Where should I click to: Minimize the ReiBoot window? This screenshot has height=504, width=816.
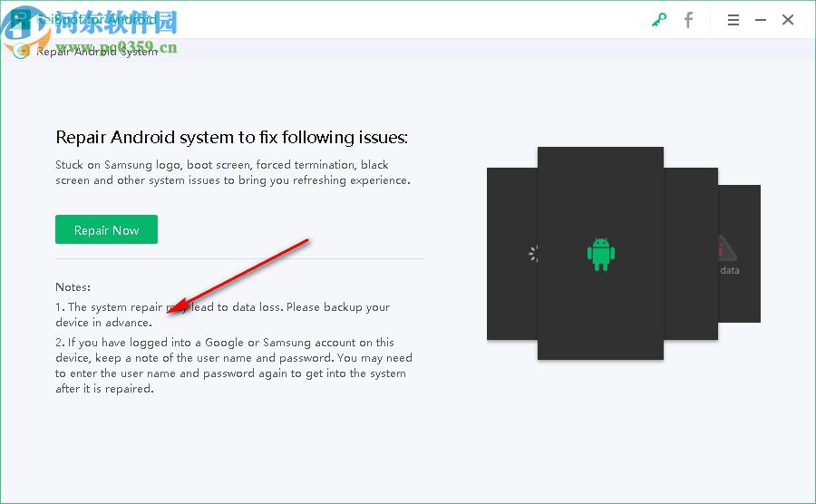click(x=761, y=20)
